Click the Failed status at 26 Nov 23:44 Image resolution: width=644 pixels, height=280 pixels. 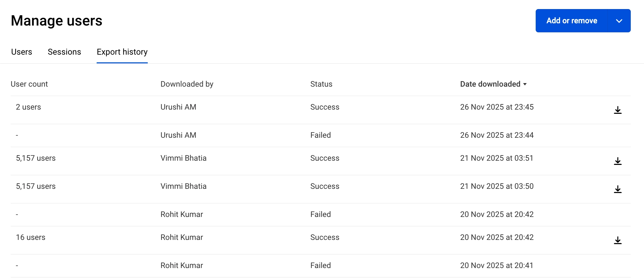(320, 135)
